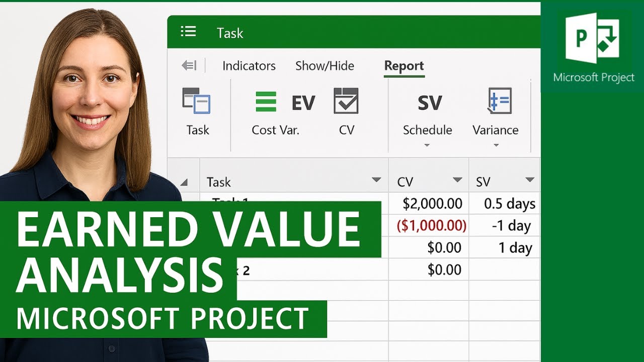Select the 1 day SV cell

pos(505,247)
